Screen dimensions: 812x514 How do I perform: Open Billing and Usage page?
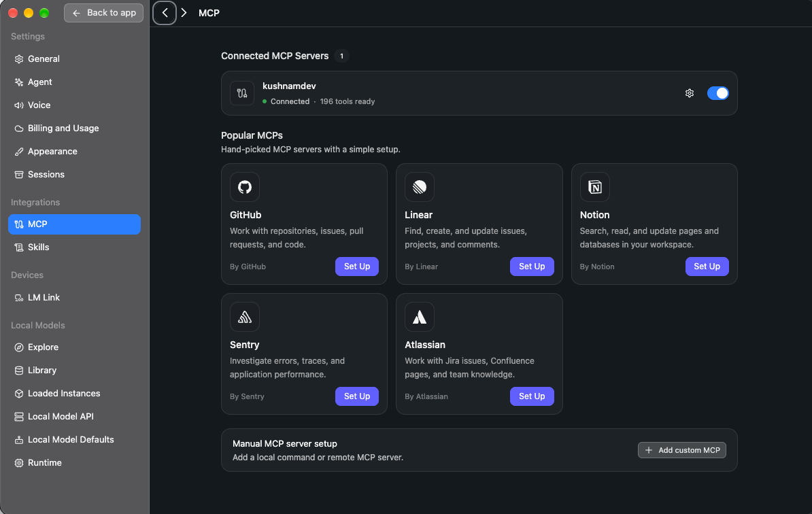pyautogui.click(x=75, y=128)
